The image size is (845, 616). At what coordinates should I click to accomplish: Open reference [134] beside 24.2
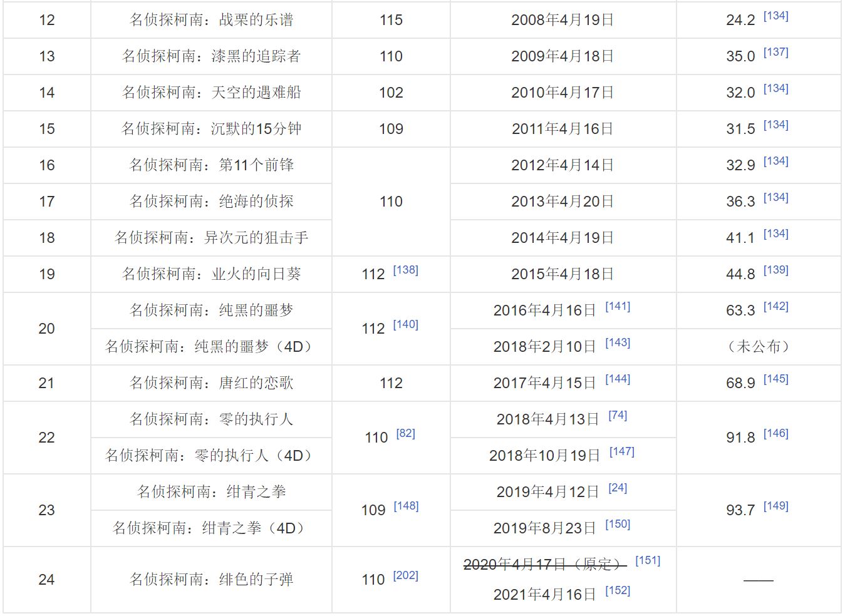[775, 16]
